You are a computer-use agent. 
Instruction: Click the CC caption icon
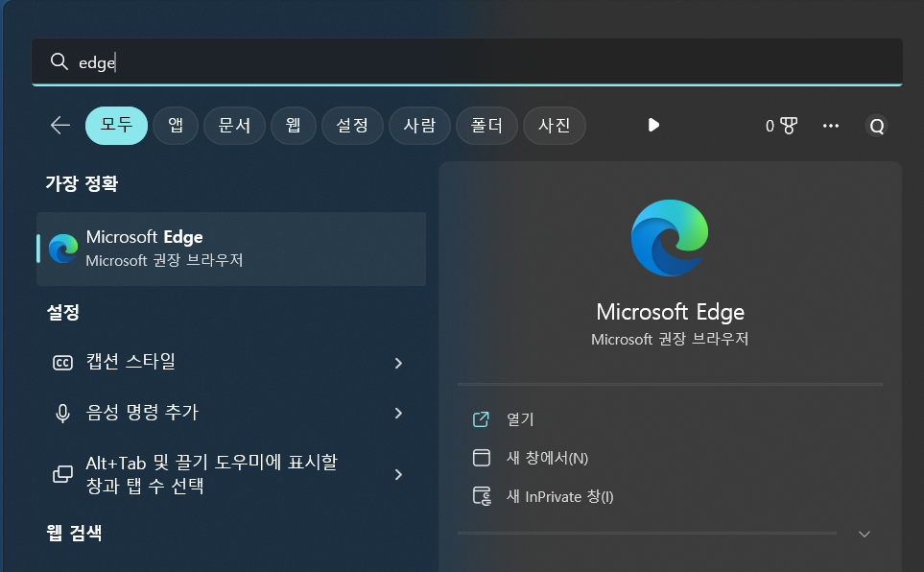(x=62, y=363)
